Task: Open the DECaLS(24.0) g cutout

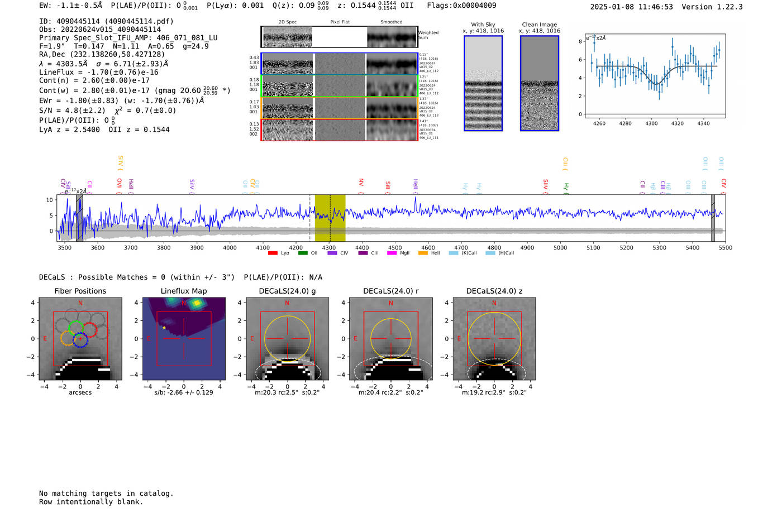Action: click(287, 339)
